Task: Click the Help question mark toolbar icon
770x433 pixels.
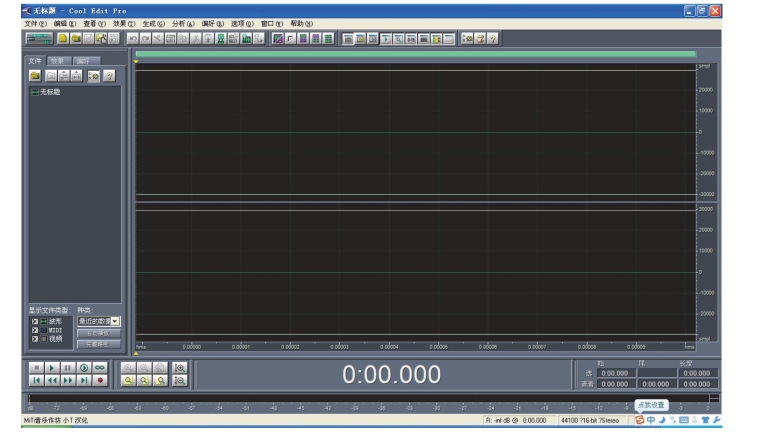Action: [x=493, y=38]
